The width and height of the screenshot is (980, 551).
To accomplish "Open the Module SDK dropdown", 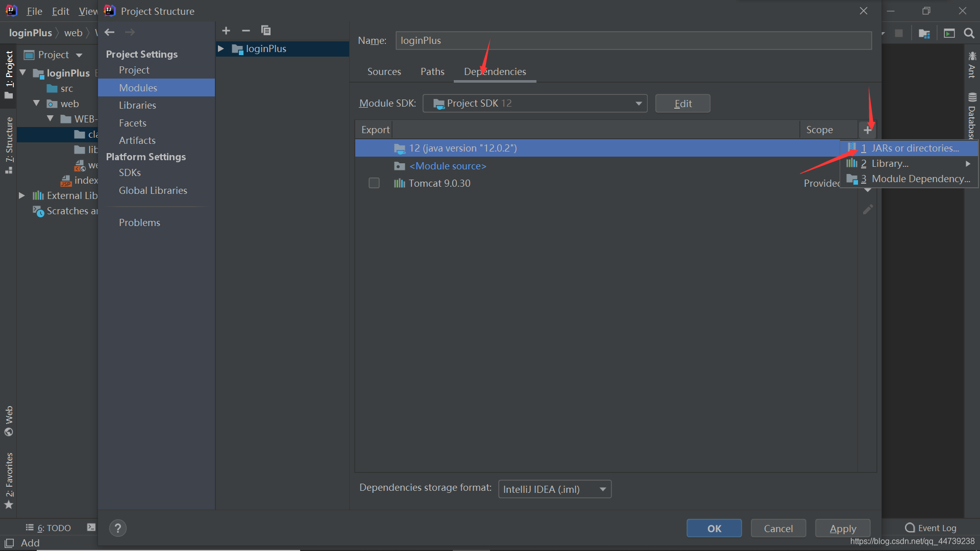I will point(534,104).
